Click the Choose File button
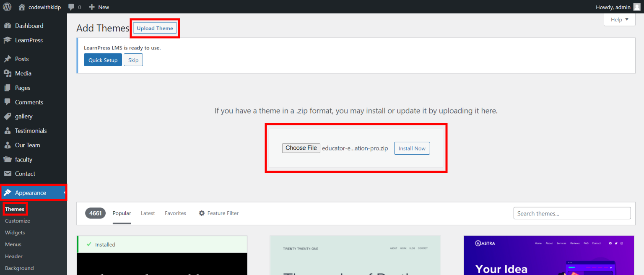The height and width of the screenshot is (275, 644). click(301, 148)
